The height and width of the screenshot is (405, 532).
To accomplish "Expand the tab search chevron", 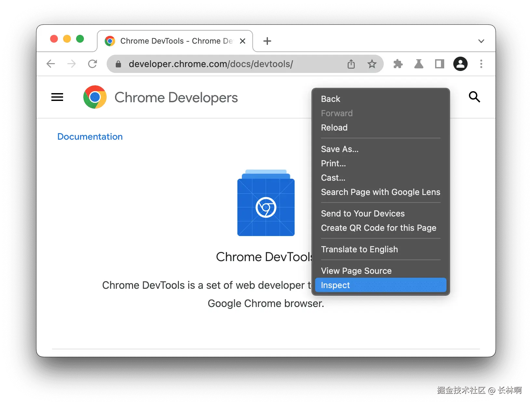I will (x=481, y=41).
